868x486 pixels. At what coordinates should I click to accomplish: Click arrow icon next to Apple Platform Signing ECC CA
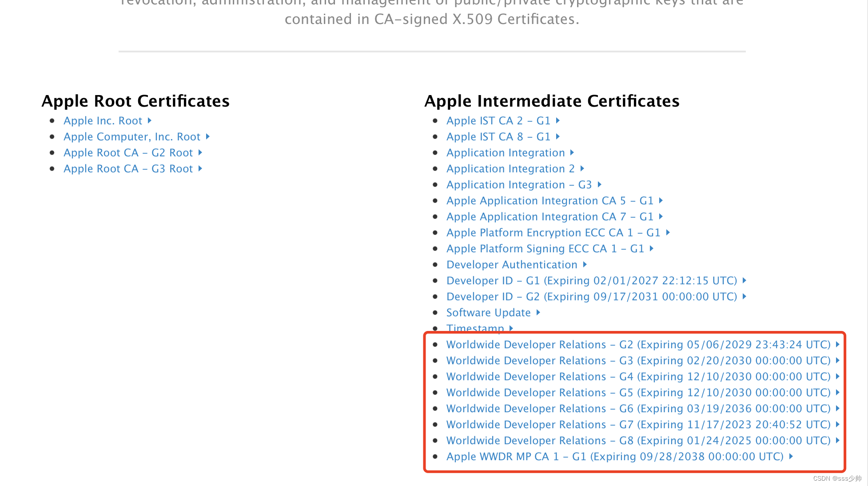pos(652,249)
